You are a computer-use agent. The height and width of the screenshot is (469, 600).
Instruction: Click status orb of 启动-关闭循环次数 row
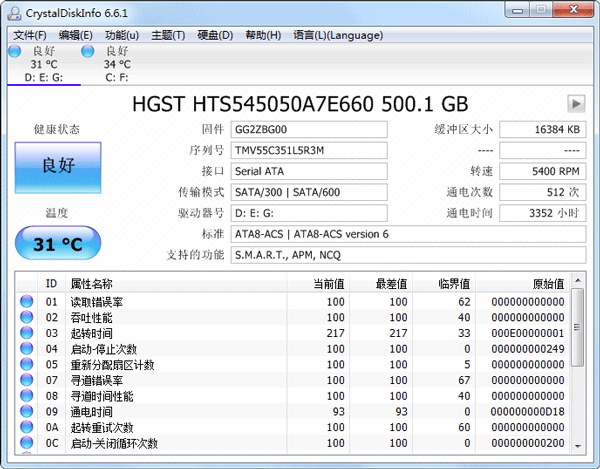tap(27, 443)
